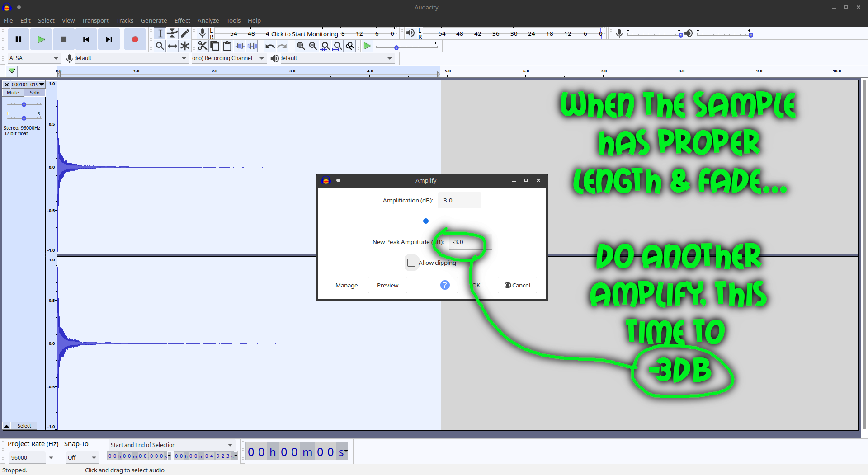
Task: Trim audio outside selection
Action: coord(240,46)
